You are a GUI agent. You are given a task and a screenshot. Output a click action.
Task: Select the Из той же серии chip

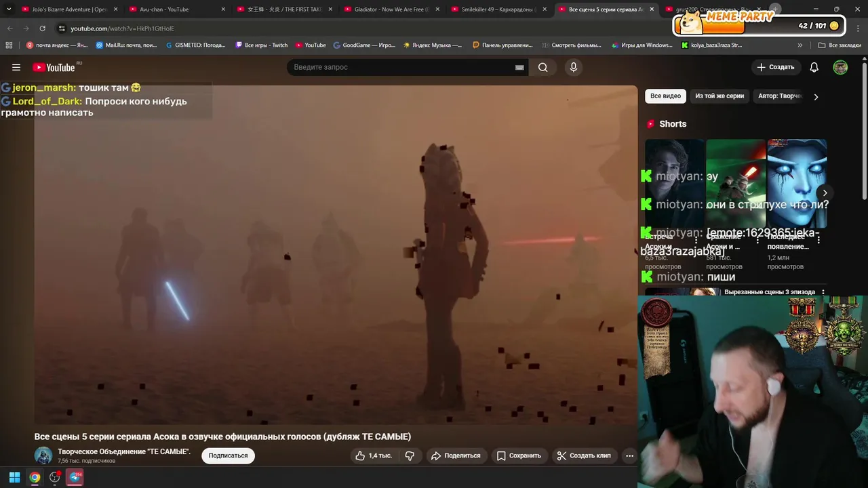719,96
